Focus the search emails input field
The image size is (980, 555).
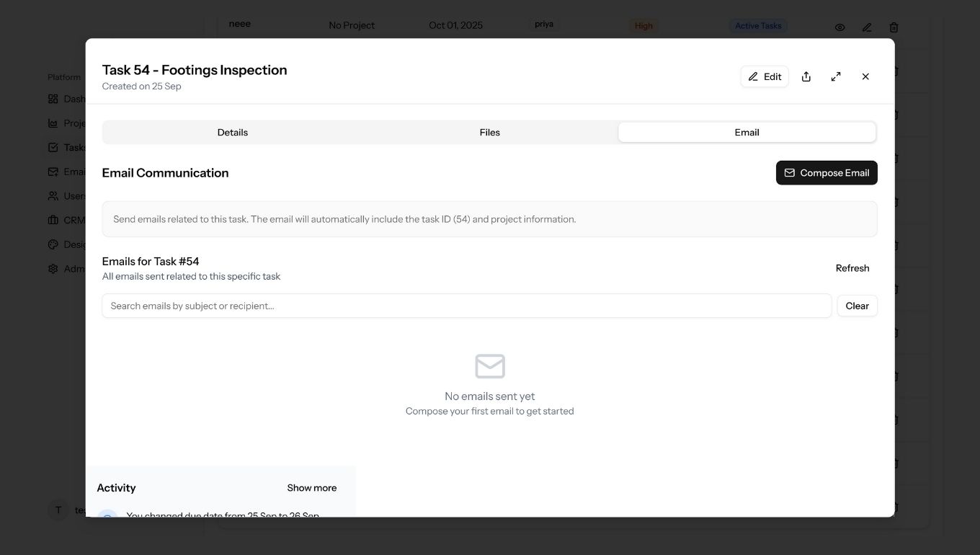click(x=467, y=306)
